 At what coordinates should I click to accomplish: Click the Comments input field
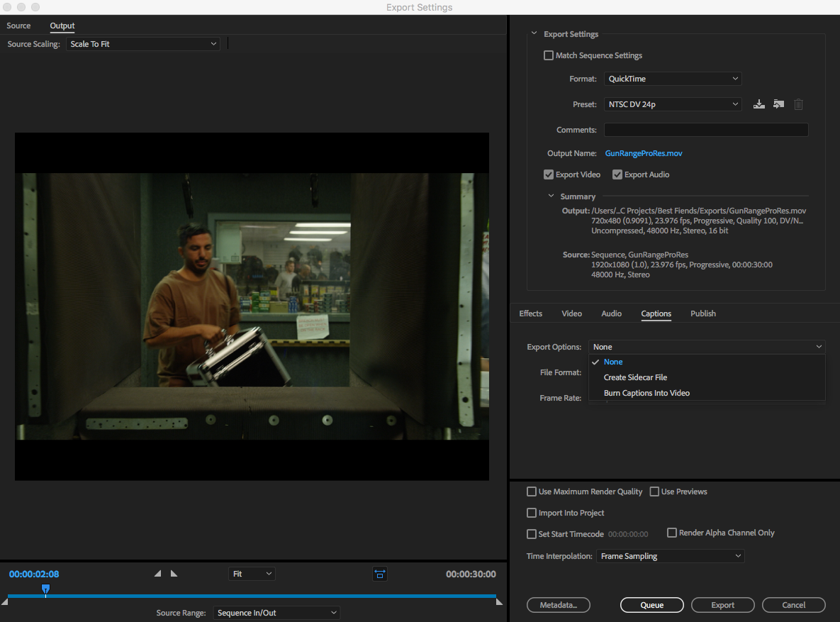click(x=706, y=130)
